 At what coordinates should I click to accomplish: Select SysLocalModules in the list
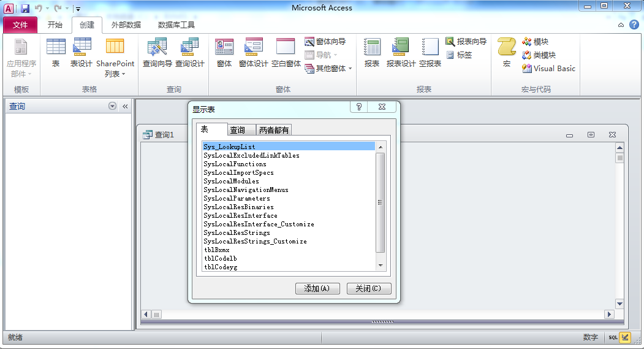(289, 182)
